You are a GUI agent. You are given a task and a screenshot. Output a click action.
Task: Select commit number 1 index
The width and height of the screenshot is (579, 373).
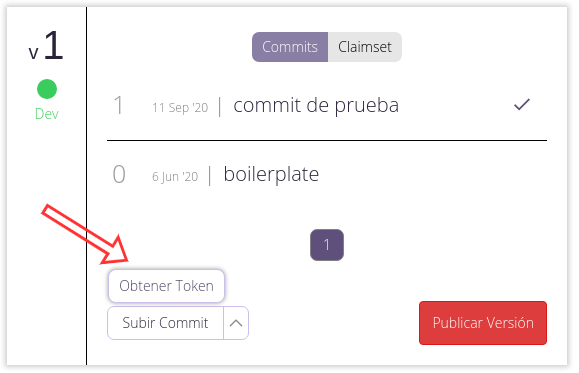point(119,105)
